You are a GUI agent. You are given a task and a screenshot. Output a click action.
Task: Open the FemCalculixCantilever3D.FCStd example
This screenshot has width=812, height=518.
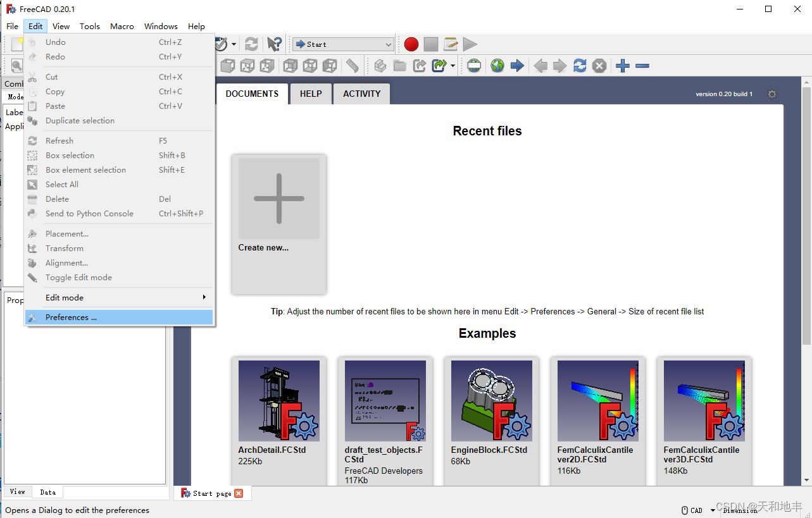pyautogui.click(x=704, y=421)
